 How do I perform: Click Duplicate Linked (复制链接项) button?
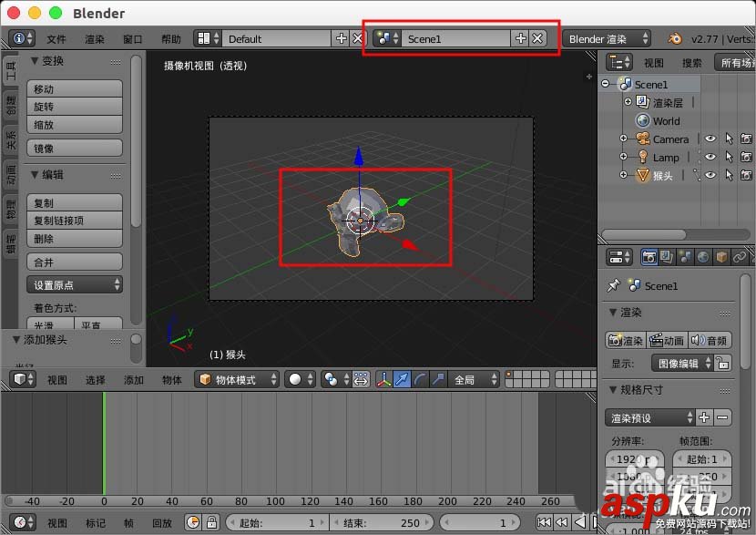click(75, 221)
